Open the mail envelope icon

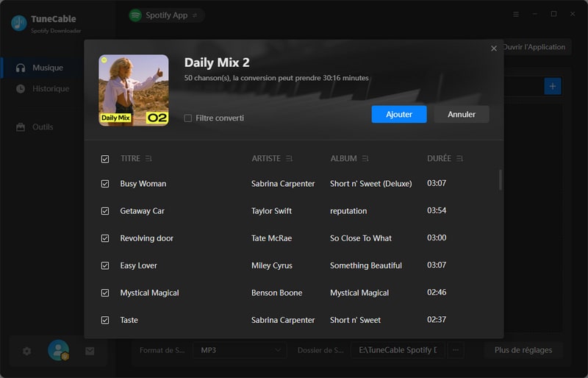tap(90, 351)
